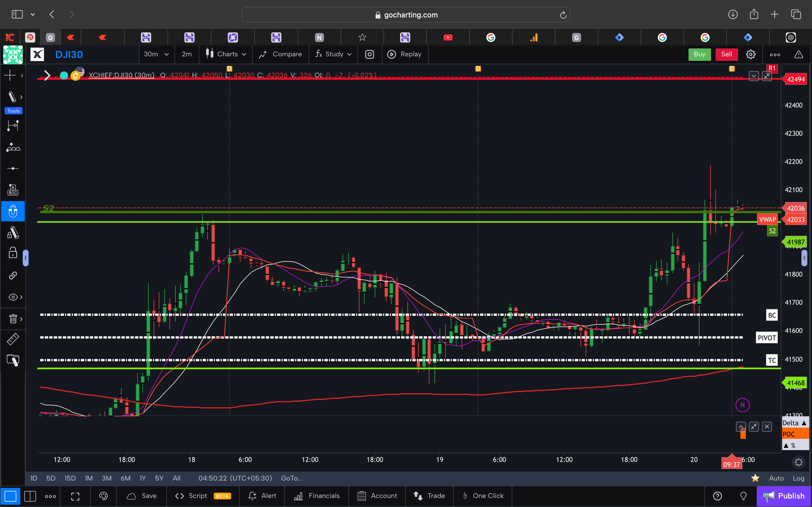Enable One Click trading
The height and width of the screenshot is (507, 812).
click(483, 496)
